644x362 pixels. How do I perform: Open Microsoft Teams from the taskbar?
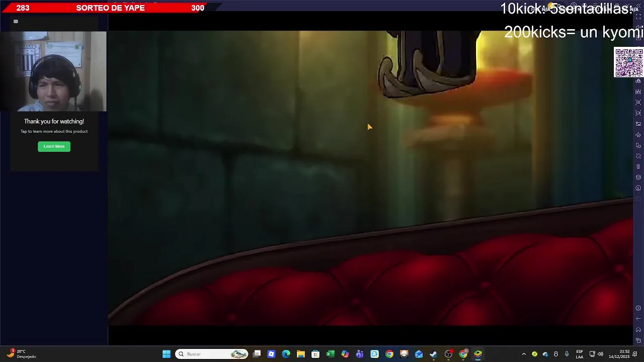[359, 354]
